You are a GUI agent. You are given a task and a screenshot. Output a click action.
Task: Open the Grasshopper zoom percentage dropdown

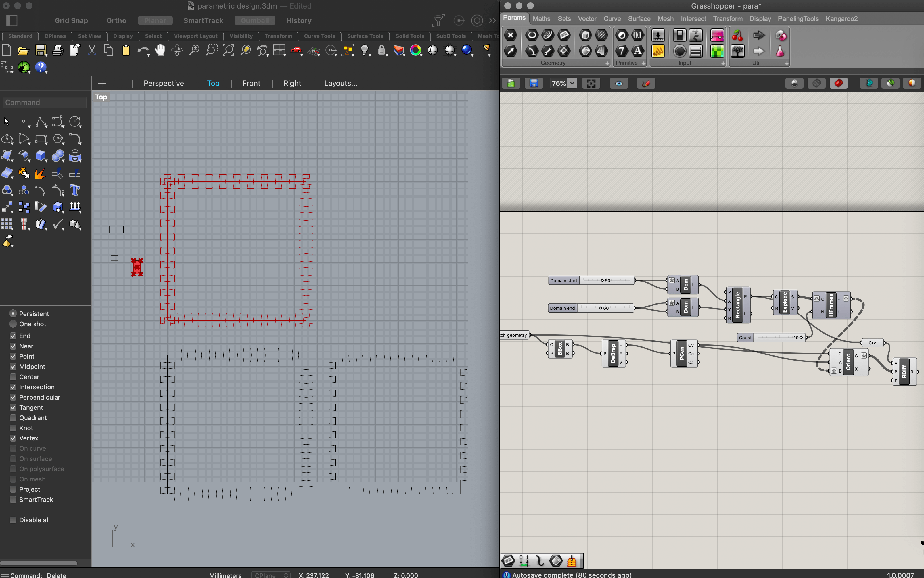tap(572, 83)
